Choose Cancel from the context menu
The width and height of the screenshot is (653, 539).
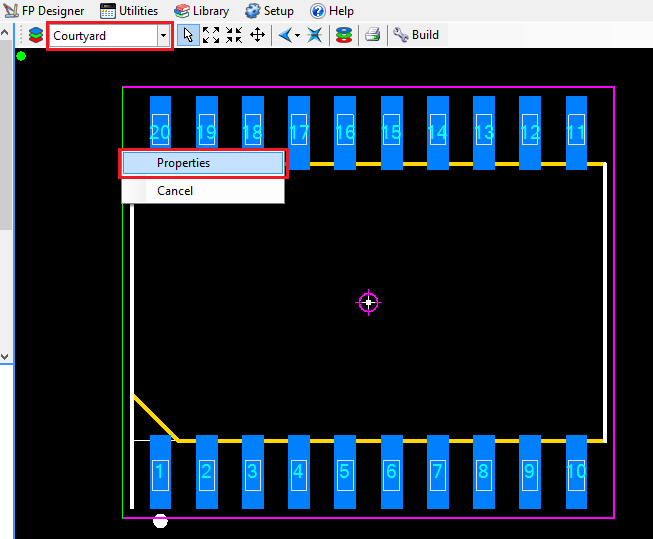(203, 191)
